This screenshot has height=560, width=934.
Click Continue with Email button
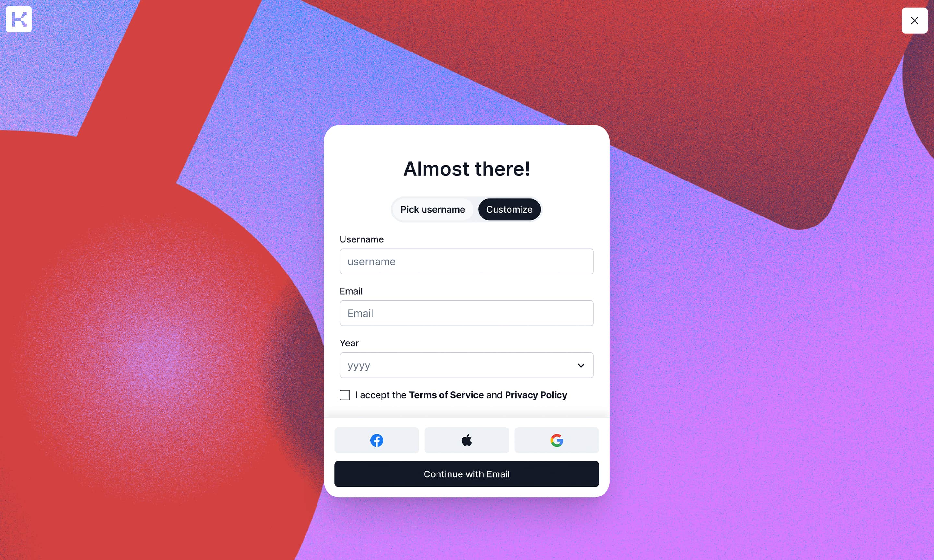(466, 474)
